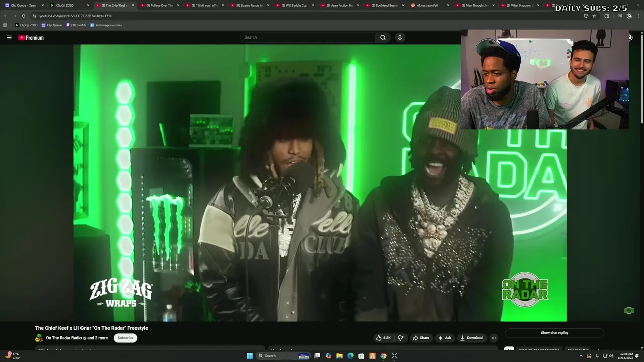Open Google Chrome from taskbar
This screenshot has height=362, width=644.
[x=383, y=356]
